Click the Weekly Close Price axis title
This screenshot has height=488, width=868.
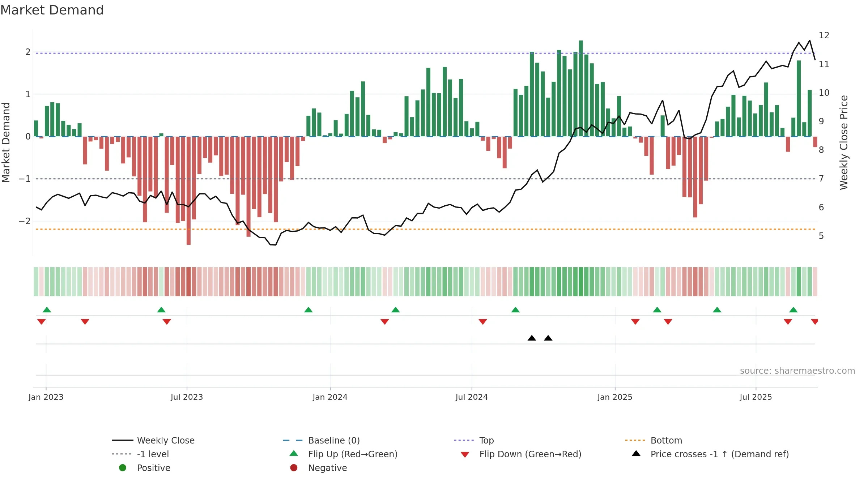(x=844, y=142)
